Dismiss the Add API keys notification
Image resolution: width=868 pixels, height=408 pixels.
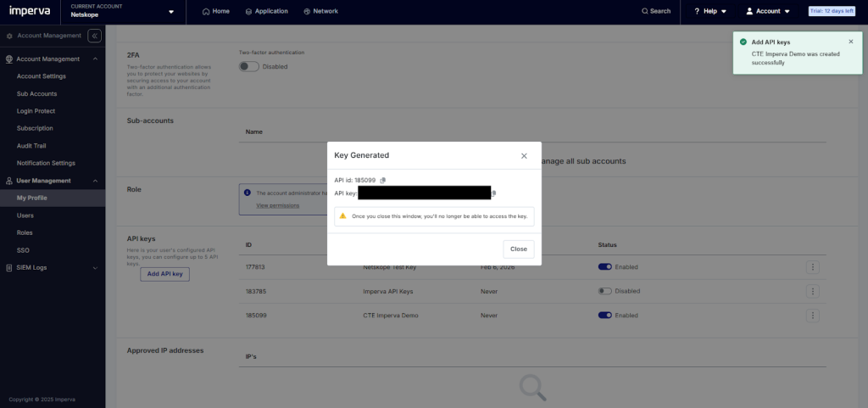[x=851, y=42]
